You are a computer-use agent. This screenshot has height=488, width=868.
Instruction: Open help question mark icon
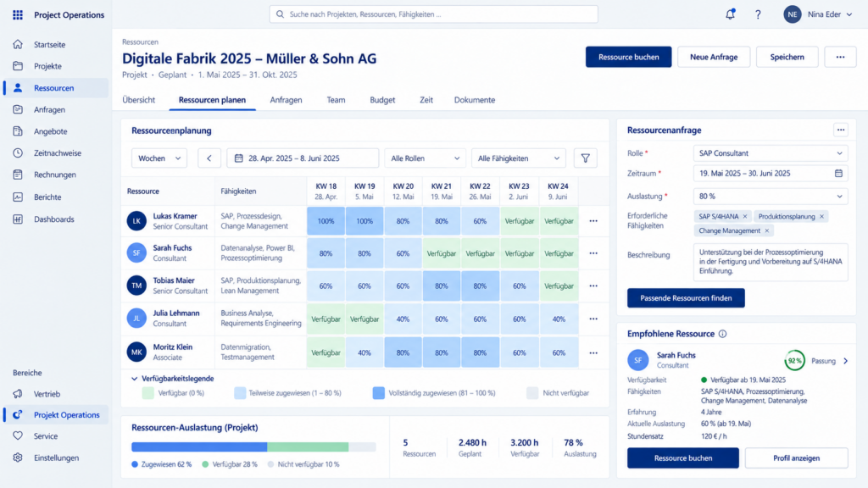[x=758, y=15]
